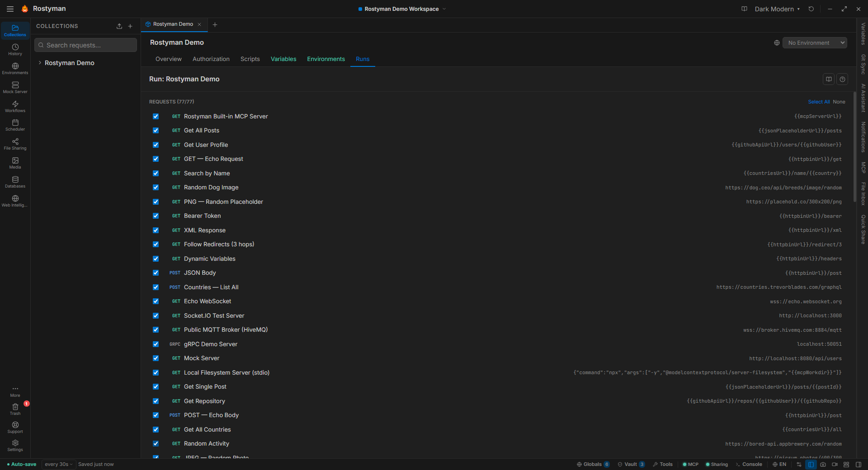
Task: Change the auto-save every 30s interval
Action: point(59,464)
